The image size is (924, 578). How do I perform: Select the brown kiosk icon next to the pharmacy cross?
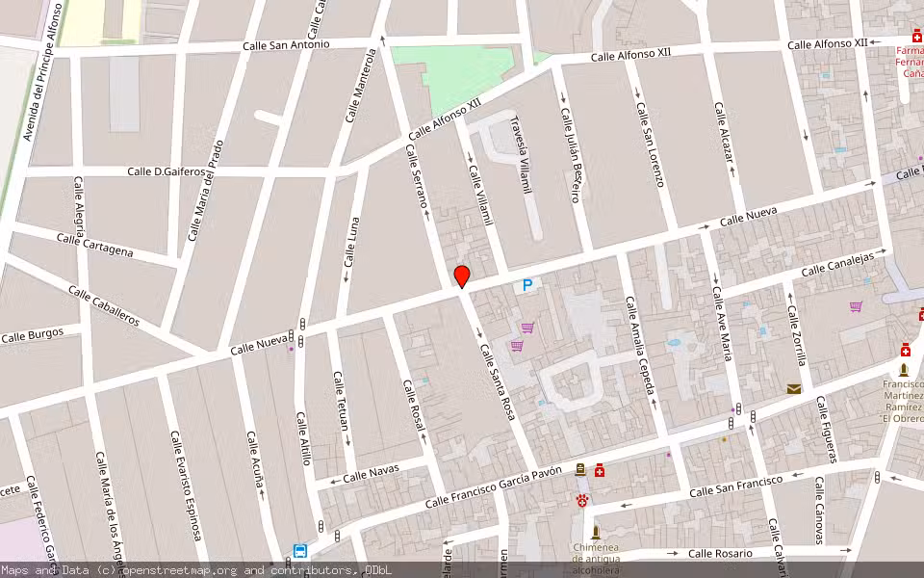click(x=579, y=469)
